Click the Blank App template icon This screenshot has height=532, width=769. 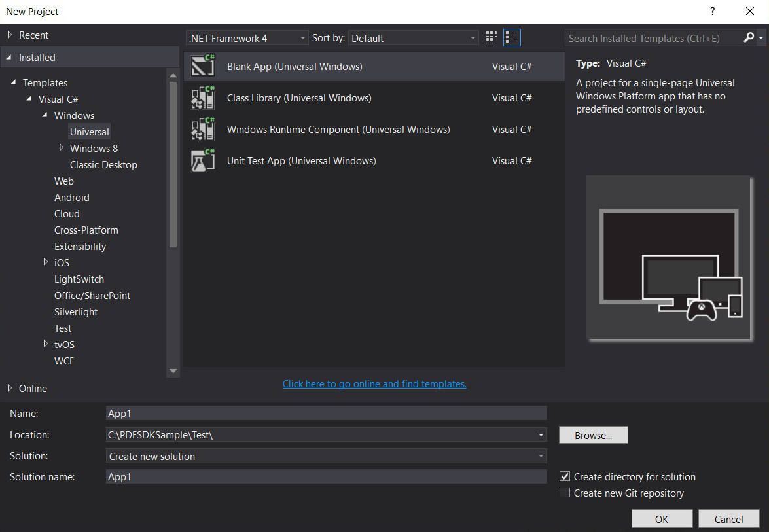[x=203, y=66]
